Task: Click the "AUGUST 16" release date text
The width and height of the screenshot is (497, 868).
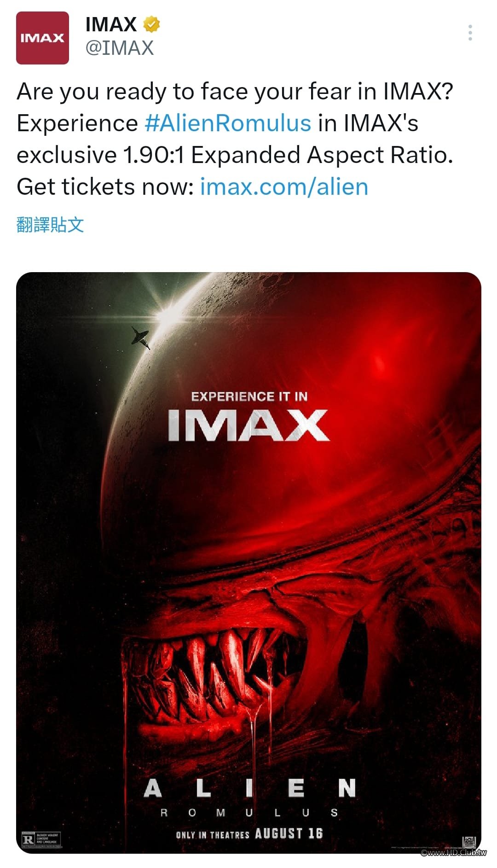Action: coord(289,833)
